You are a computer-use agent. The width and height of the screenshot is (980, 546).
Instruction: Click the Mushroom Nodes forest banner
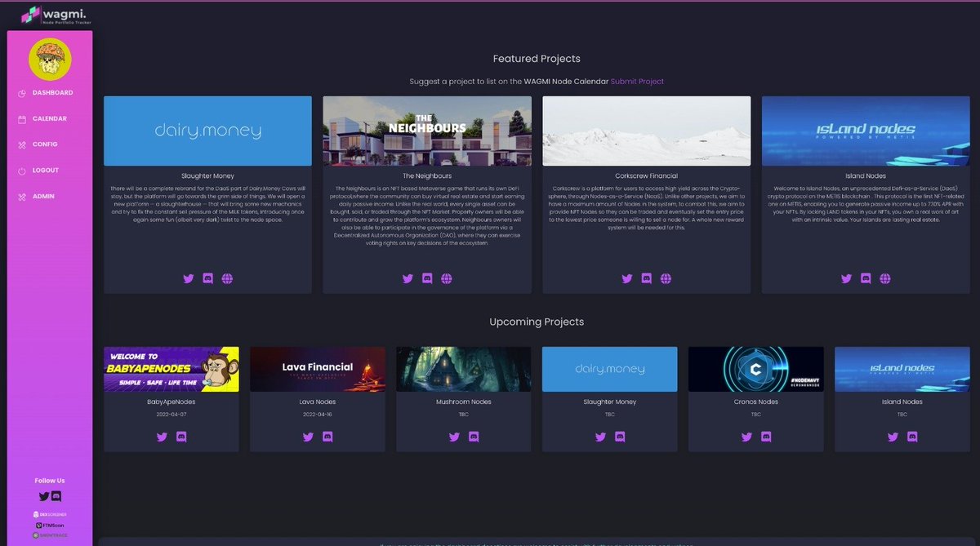pos(464,369)
